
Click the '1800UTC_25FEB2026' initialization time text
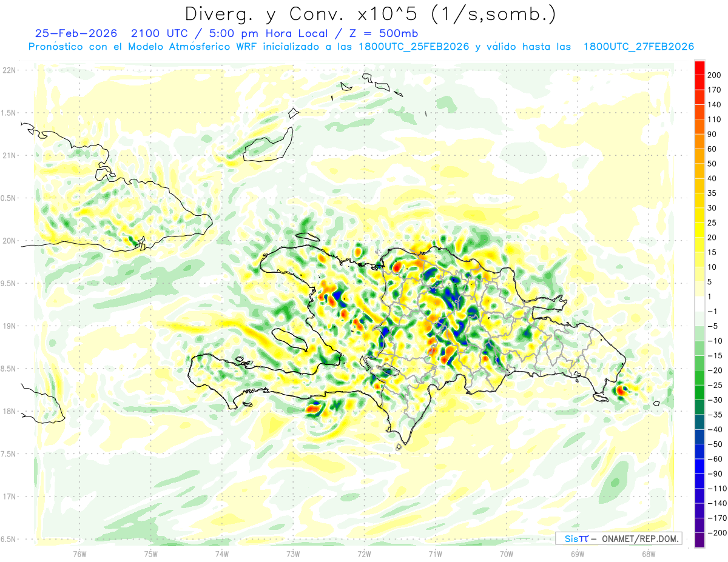pyautogui.click(x=414, y=47)
